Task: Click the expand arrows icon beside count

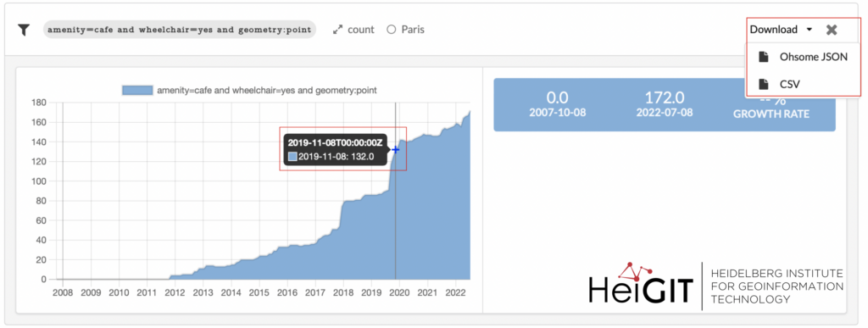Action: tap(337, 30)
